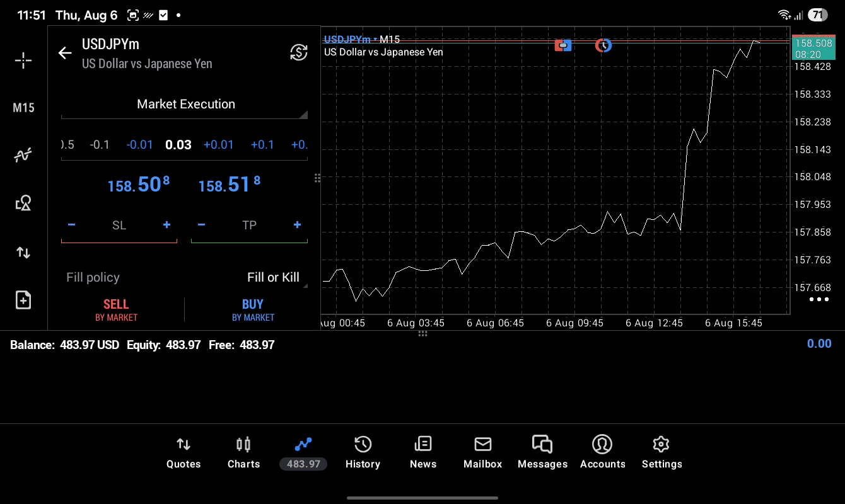Viewport: 845px width, 504px height.
Task: Open the indicators list icon
Action: [x=23, y=155]
